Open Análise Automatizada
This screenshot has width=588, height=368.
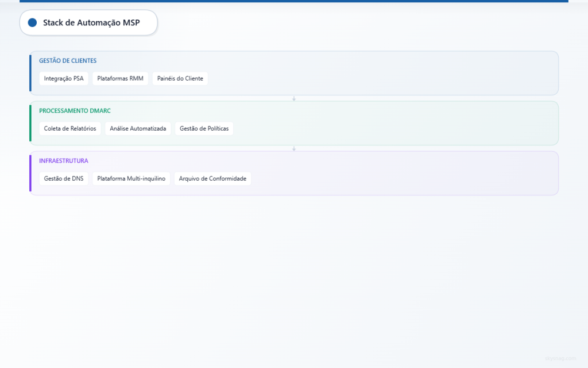[x=138, y=128]
